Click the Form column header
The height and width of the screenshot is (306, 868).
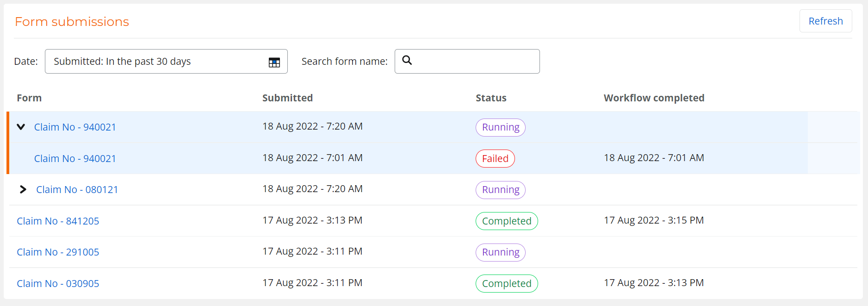[29, 98]
